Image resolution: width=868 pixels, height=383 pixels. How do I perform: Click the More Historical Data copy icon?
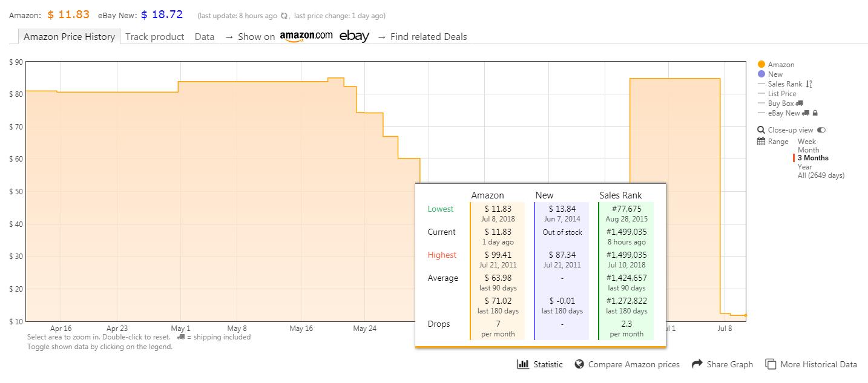pyautogui.click(x=771, y=364)
